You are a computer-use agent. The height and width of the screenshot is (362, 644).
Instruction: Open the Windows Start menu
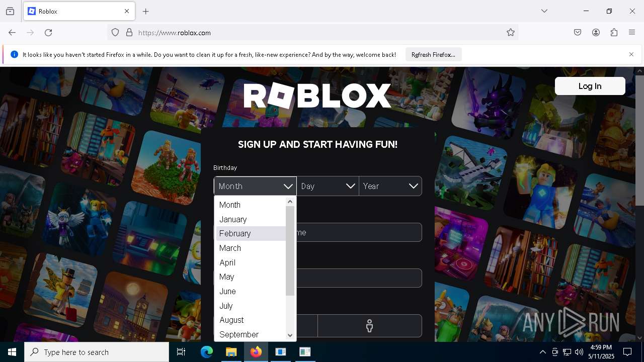12,352
